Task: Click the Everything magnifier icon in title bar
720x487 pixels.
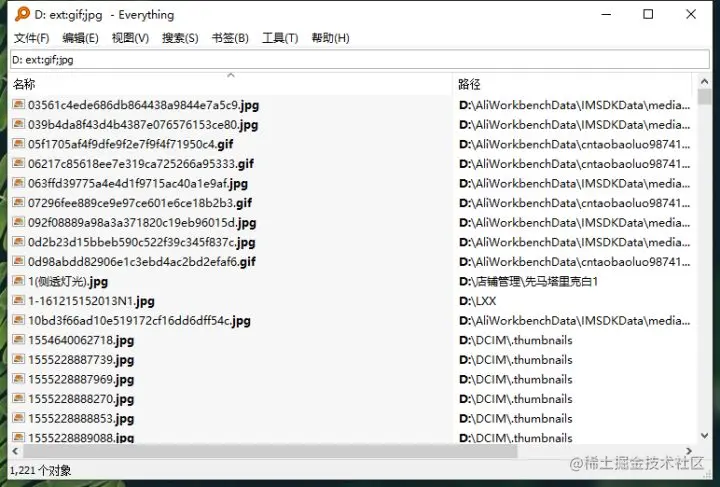Action: tap(22, 14)
